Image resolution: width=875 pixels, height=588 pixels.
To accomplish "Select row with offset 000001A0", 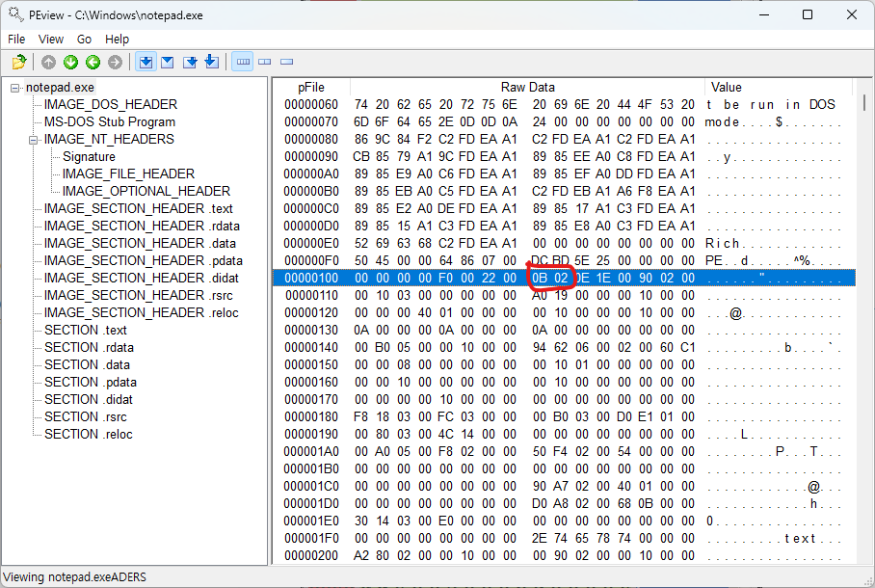I will click(564, 451).
